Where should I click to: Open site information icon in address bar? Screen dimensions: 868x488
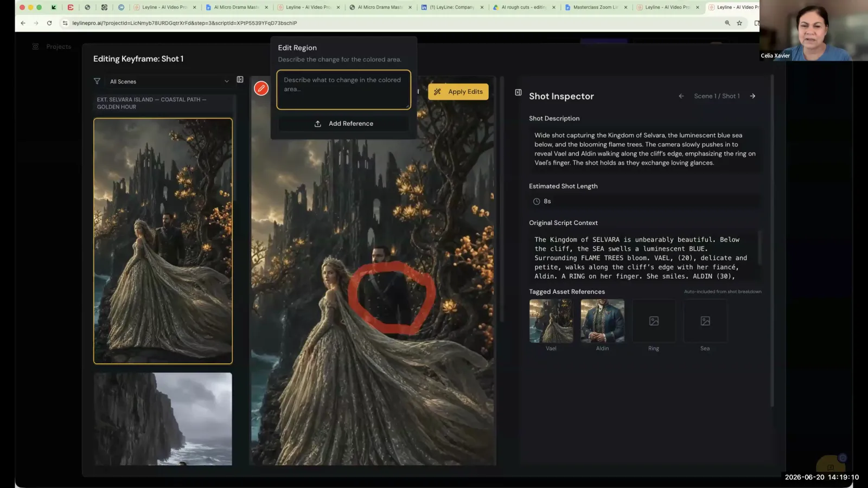[65, 23]
